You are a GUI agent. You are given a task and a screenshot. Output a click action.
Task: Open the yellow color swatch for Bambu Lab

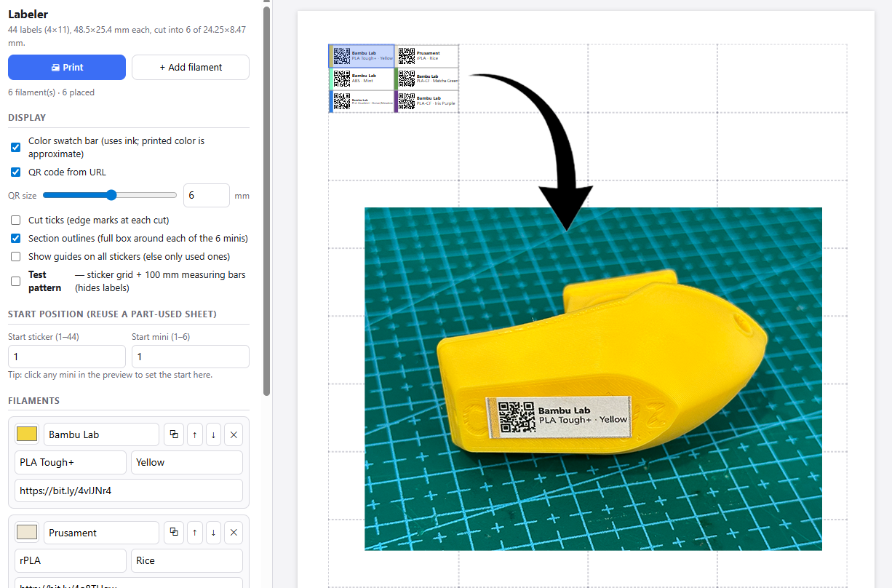27,434
